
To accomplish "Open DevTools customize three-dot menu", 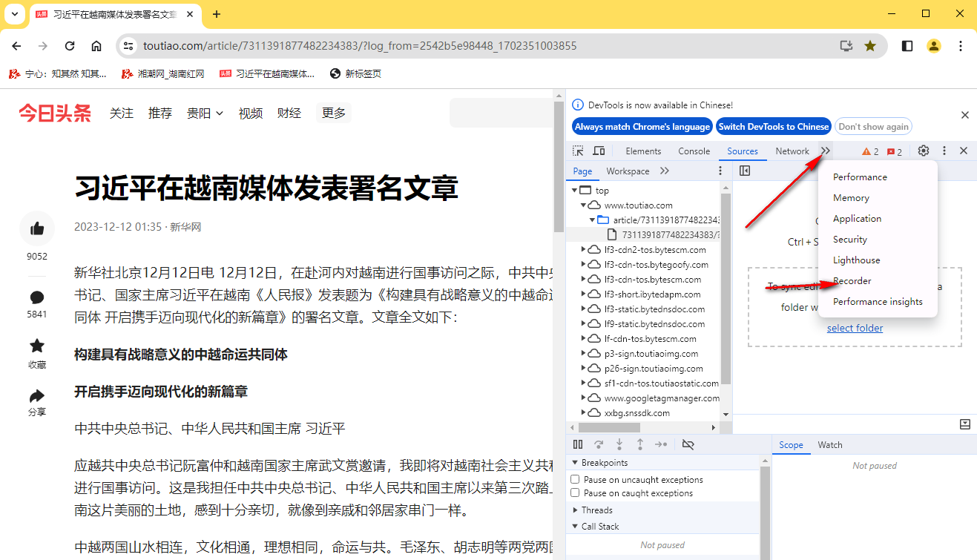I will click(944, 151).
